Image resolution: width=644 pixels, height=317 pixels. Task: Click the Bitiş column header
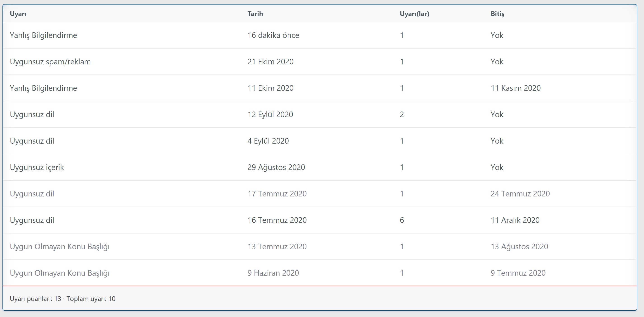coord(497,14)
